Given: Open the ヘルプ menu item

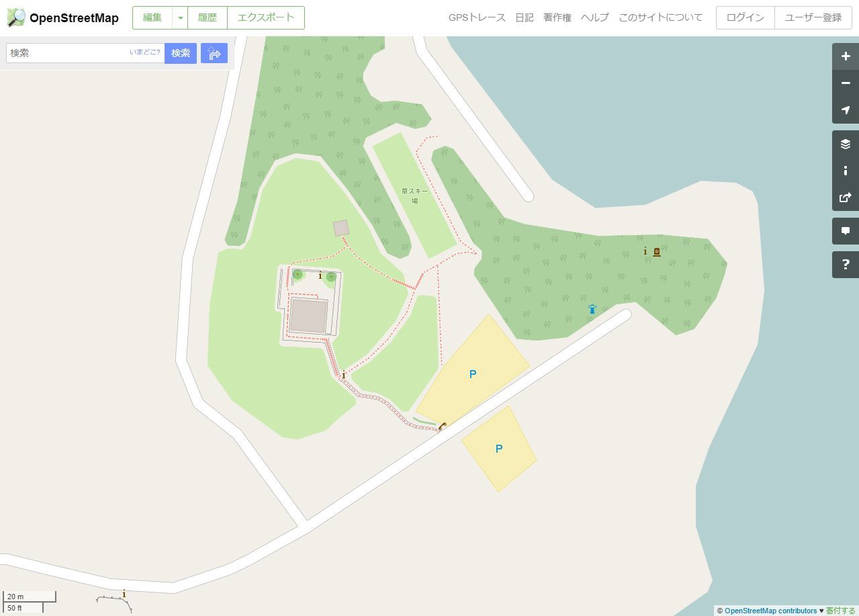Looking at the screenshot, I should click(x=594, y=17).
